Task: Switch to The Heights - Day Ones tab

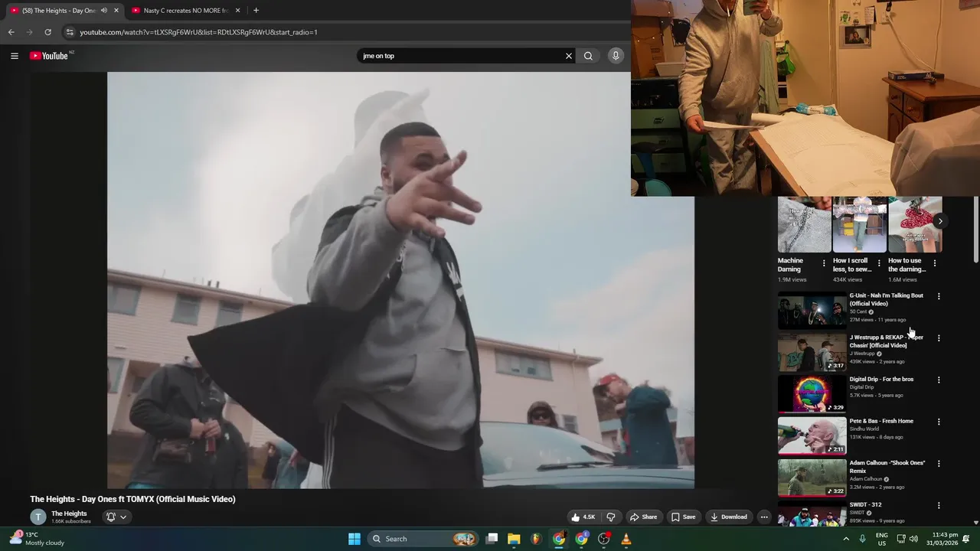Action: [57, 11]
